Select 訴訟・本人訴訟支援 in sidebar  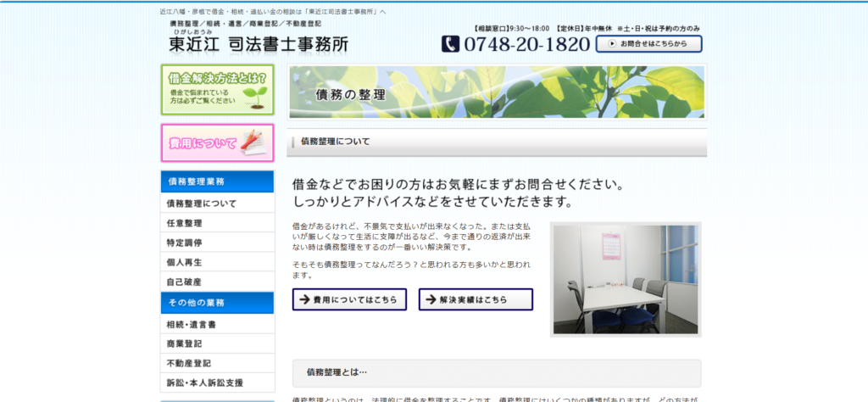point(217,382)
